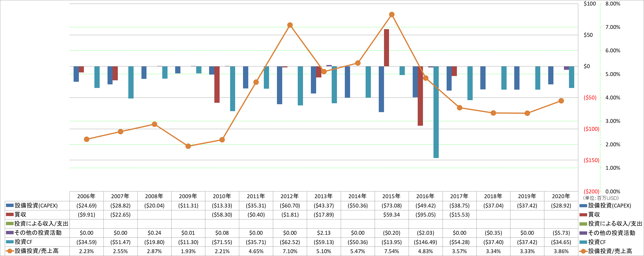Click the orange line marker for 2020年
Screen dimensions: 644x256
561,101
